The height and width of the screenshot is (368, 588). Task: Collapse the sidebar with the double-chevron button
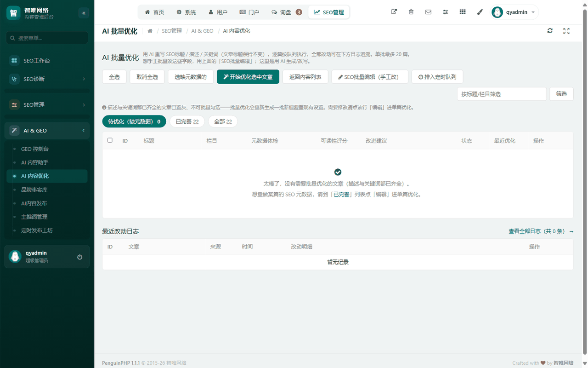pyautogui.click(x=84, y=13)
